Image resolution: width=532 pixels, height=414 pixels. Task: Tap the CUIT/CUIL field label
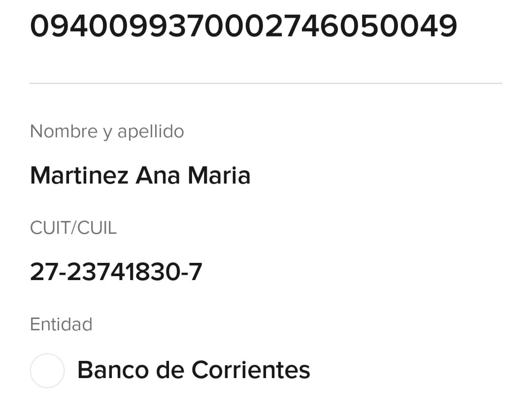click(73, 228)
